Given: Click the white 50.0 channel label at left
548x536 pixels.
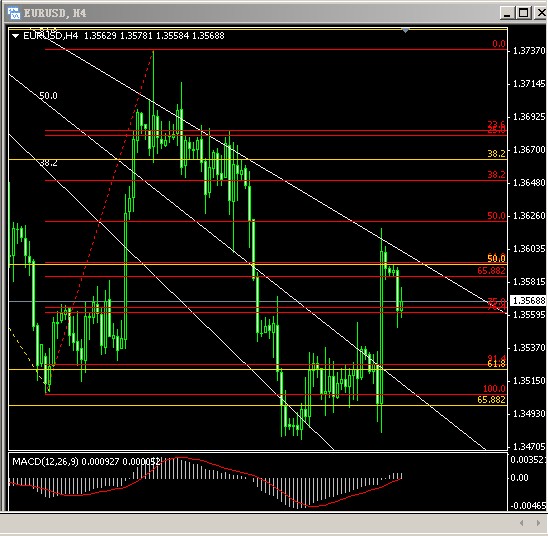Looking at the screenshot, I should tap(48, 96).
